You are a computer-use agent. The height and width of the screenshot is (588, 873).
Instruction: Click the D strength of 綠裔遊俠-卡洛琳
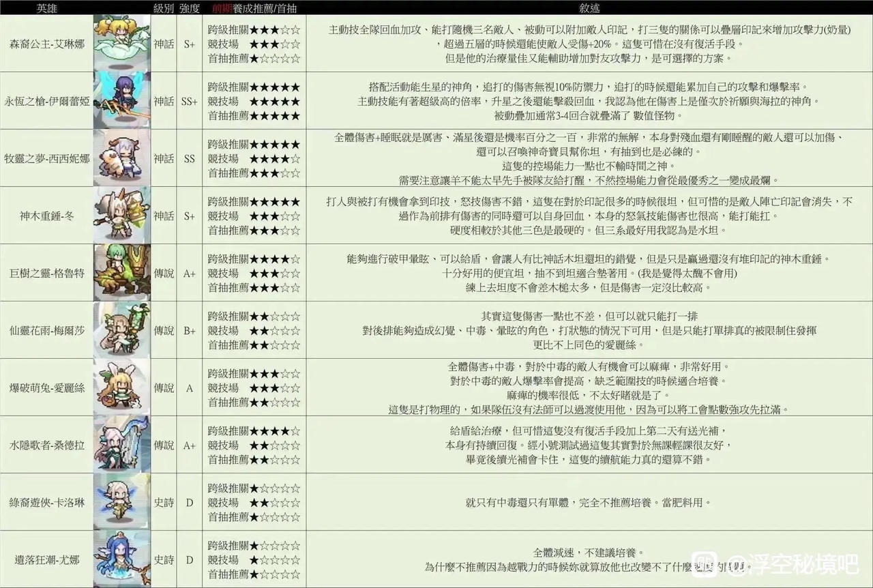tap(190, 502)
